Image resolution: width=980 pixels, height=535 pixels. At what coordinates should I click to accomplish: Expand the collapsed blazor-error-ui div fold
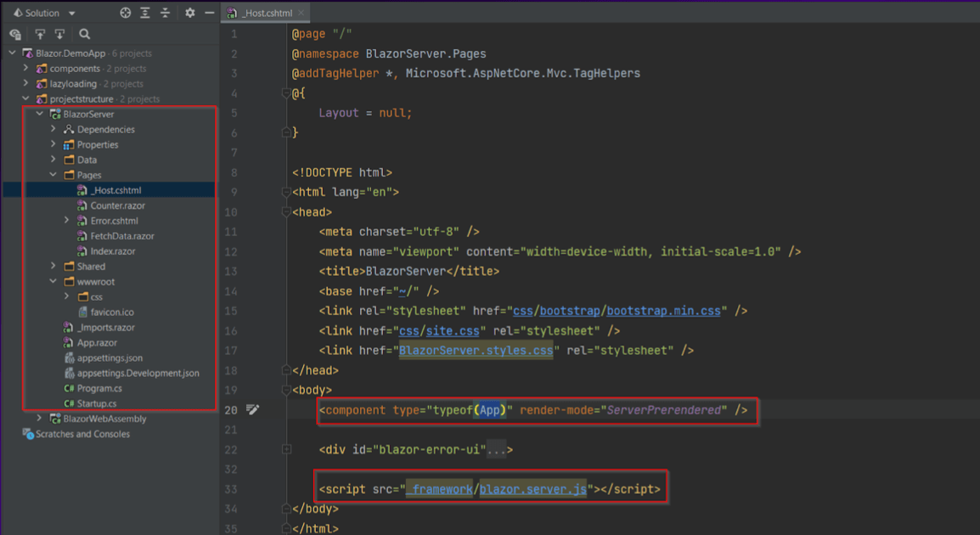(287, 449)
